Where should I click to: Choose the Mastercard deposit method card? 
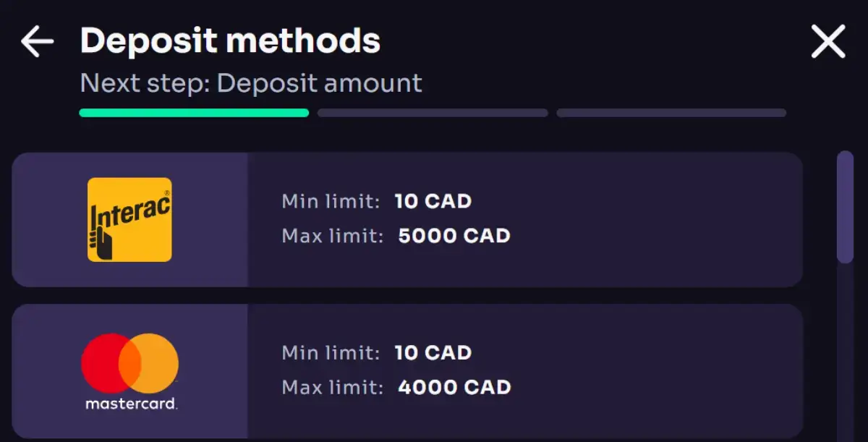pos(524,371)
